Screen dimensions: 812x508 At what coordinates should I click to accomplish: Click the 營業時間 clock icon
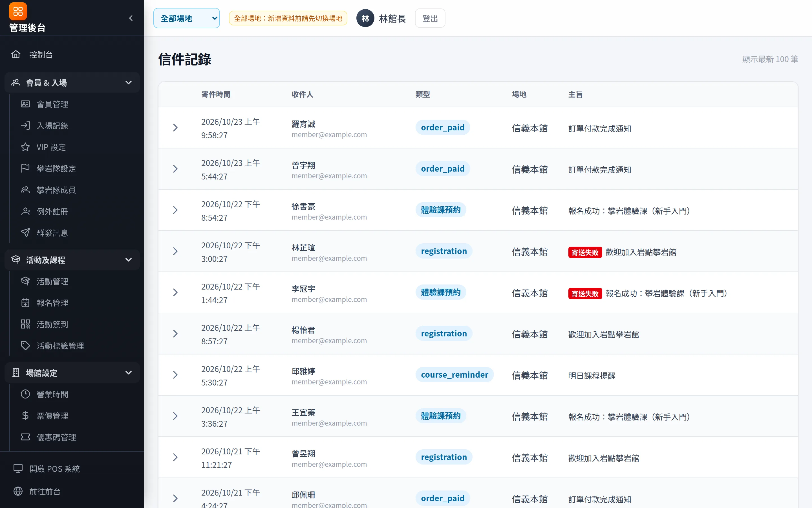pyautogui.click(x=25, y=394)
